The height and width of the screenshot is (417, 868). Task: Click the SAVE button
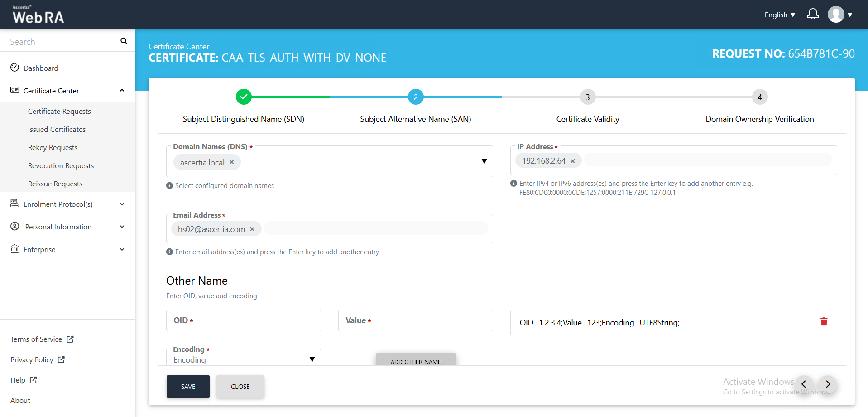(x=188, y=387)
